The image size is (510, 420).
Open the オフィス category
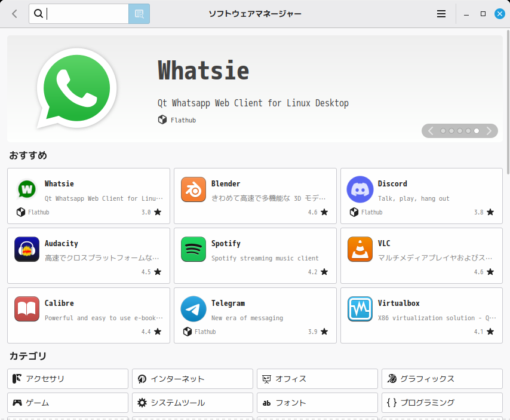pyautogui.click(x=317, y=379)
